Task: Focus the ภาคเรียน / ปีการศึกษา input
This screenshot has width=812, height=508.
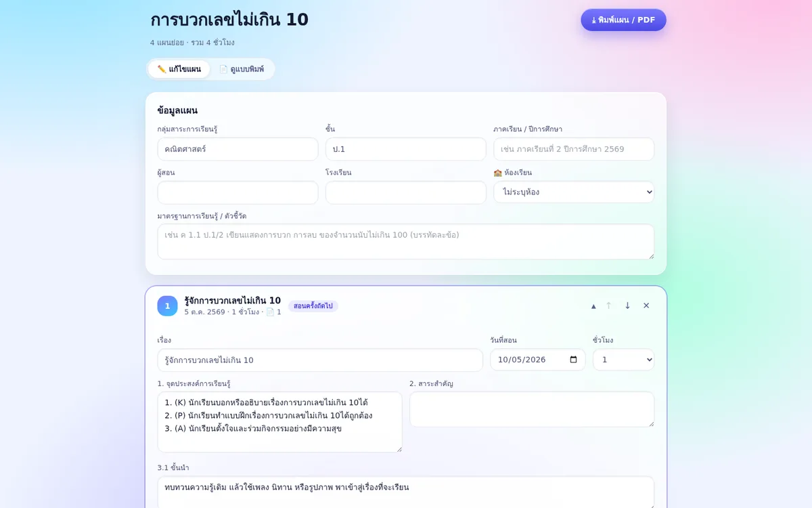Action: (574, 149)
